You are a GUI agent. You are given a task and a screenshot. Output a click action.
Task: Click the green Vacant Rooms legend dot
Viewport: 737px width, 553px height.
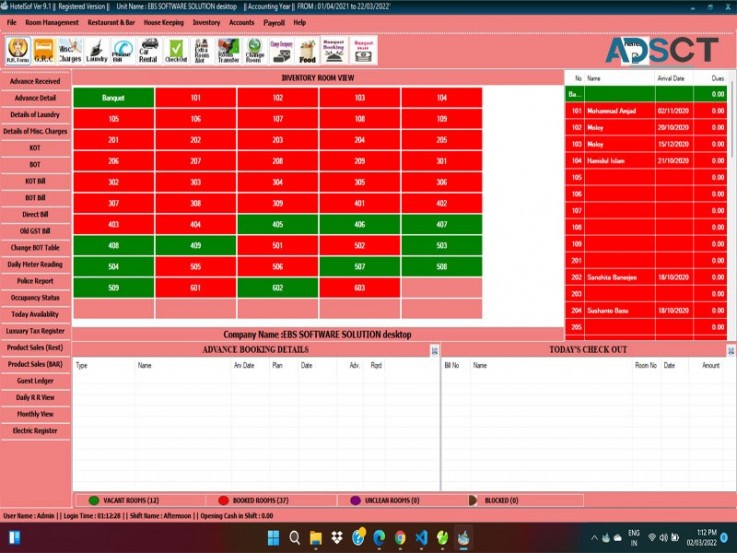click(94, 500)
